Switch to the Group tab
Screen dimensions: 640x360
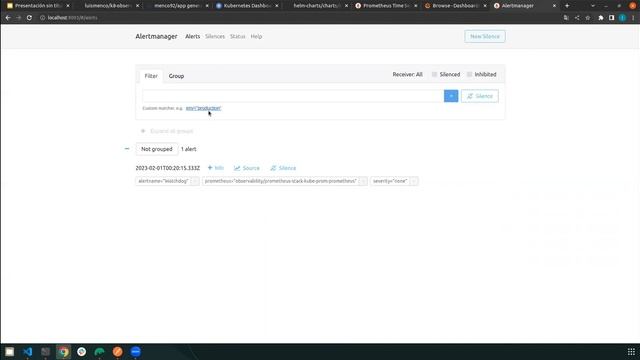tap(176, 76)
